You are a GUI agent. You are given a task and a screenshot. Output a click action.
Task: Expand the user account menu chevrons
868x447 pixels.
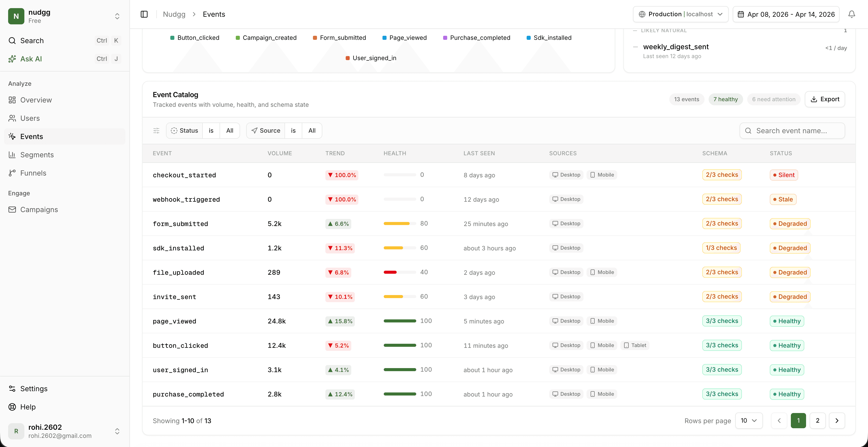[x=117, y=431]
